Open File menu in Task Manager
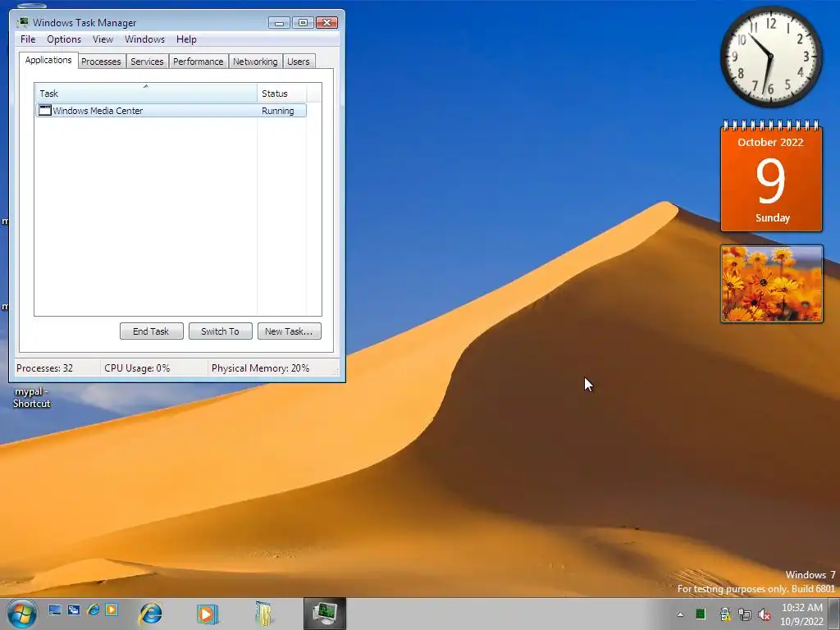This screenshot has height=630, width=840. 28,39
